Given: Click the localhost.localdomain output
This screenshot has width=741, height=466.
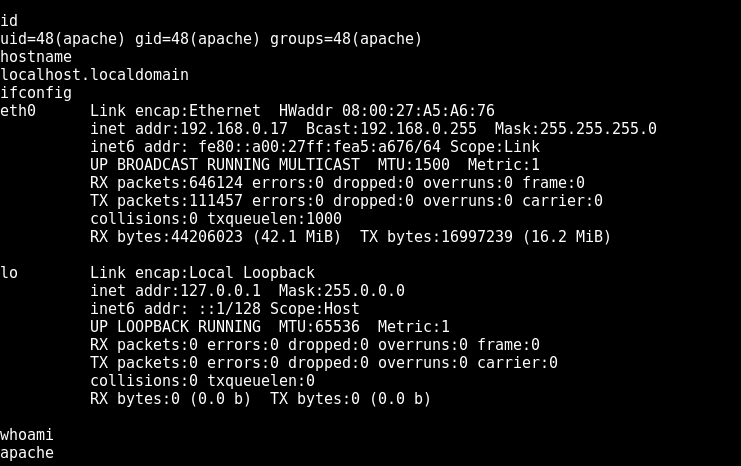Looking at the screenshot, I should coord(94,75).
